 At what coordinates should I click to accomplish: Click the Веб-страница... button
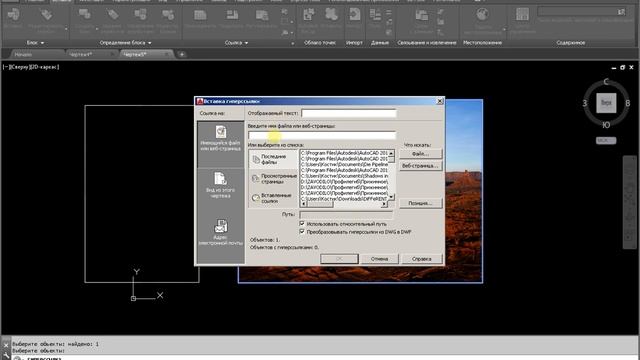[420, 166]
